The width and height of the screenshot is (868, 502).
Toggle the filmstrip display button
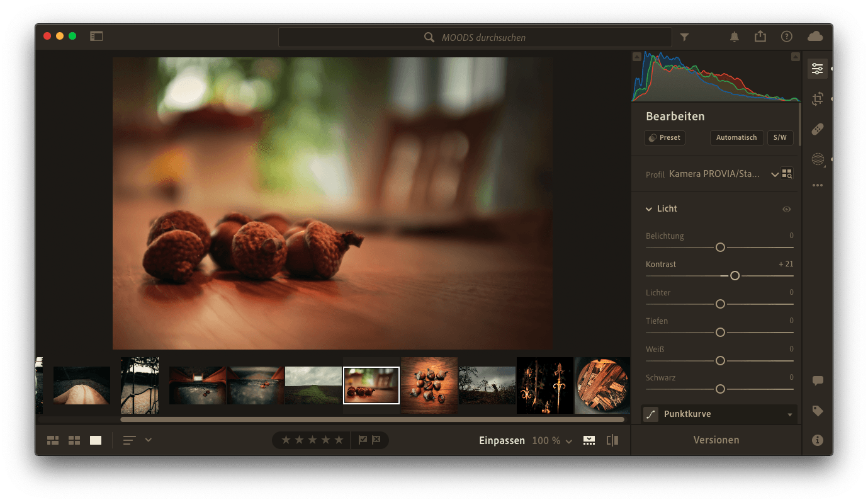point(589,440)
